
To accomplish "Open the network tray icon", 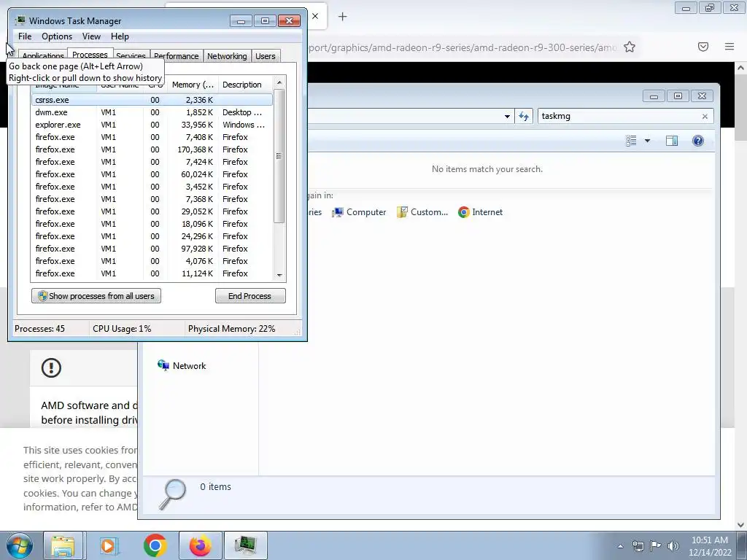I will pyautogui.click(x=638, y=546).
